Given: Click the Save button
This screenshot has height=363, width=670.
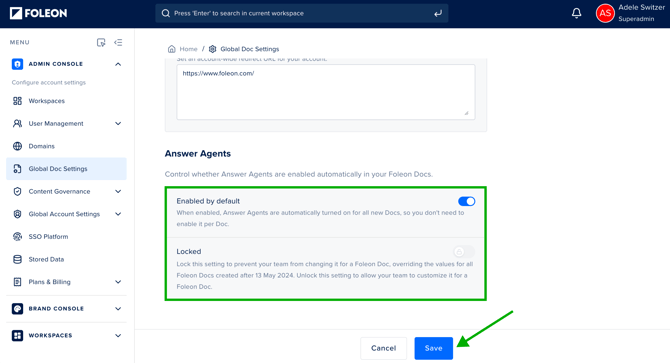Looking at the screenshot, I should pyautogui.click(x=433, y=348).
